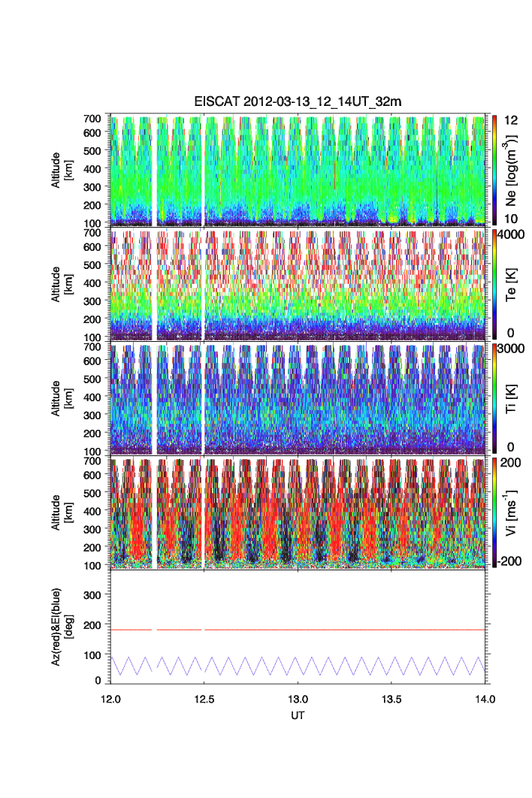Click the Altitude label of the top panel

(60, 170)
